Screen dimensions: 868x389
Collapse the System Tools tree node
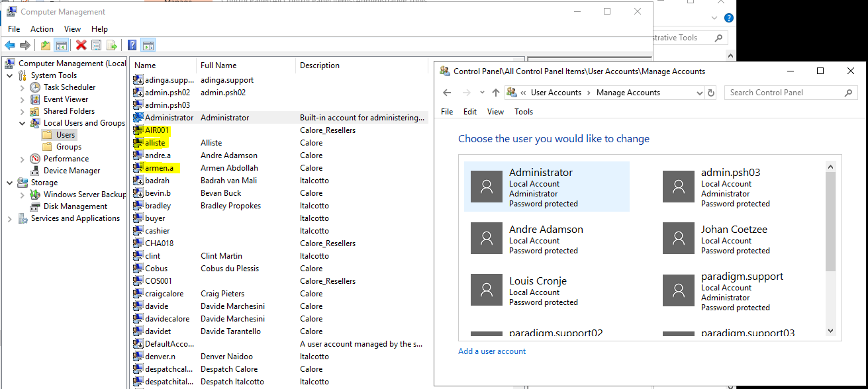[x=10, y=75]
